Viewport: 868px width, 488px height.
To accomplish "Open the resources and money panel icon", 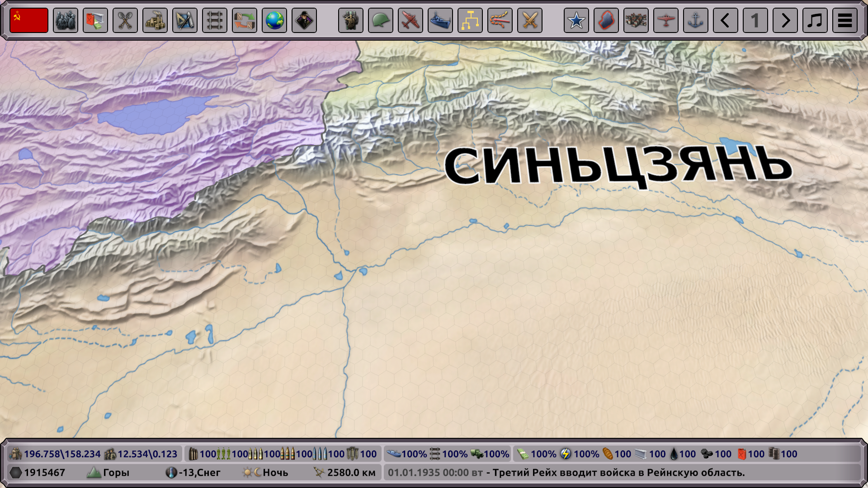I will coord(95,20).
